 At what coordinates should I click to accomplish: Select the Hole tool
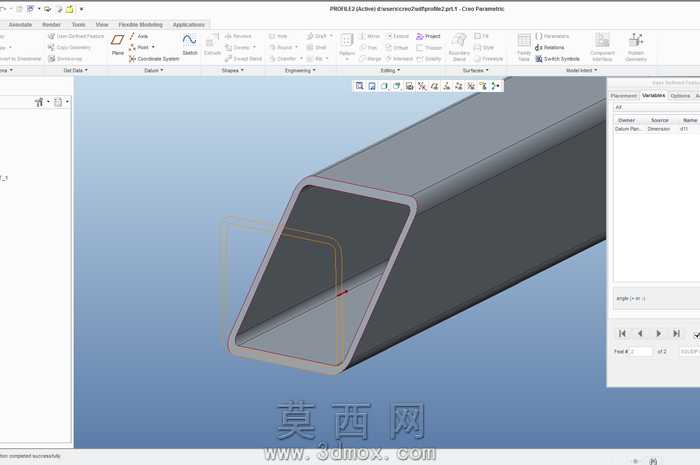coord(278,36)
